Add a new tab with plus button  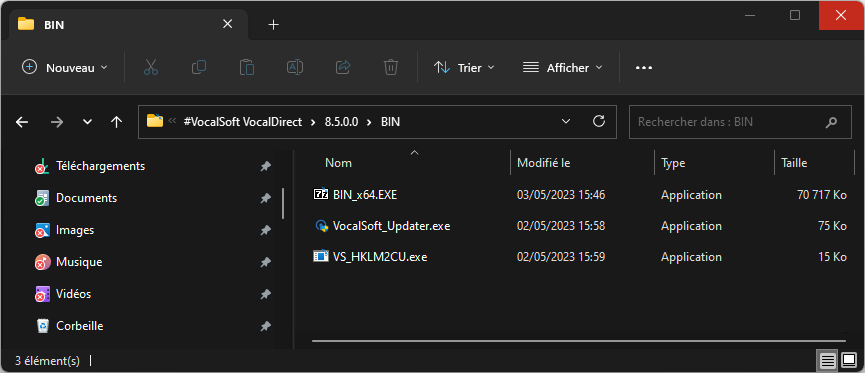[273, 25]
